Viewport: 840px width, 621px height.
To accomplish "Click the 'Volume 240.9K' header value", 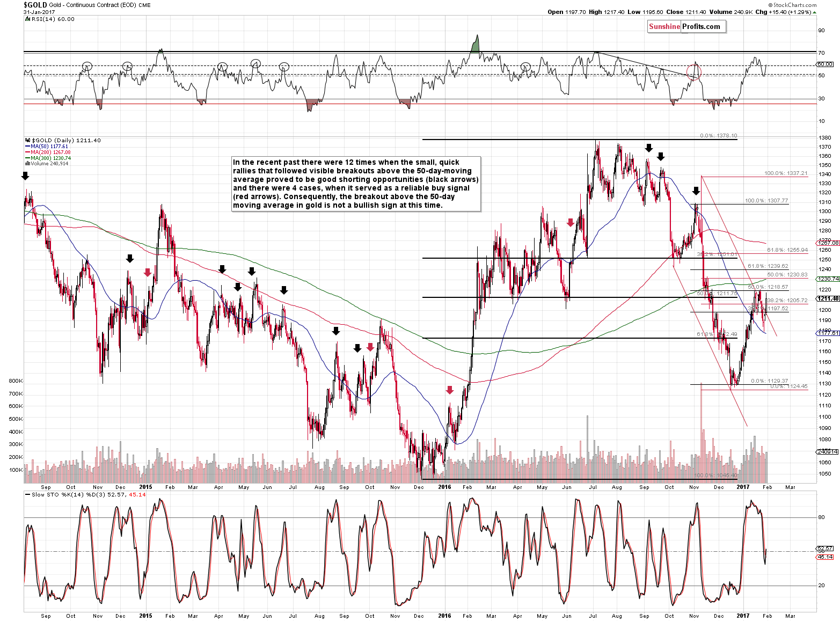I will (730, 12).
